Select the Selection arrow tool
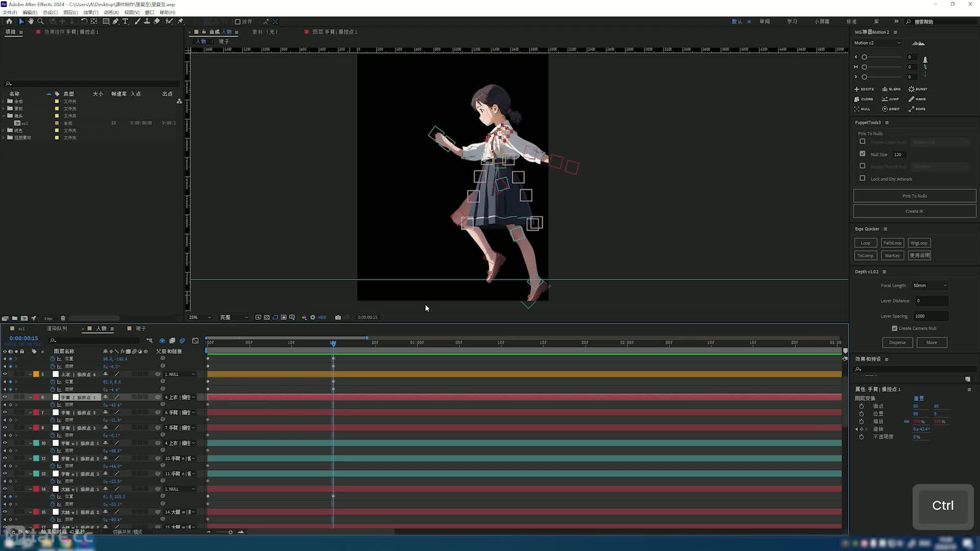980x551 pixels. [21, 21]
